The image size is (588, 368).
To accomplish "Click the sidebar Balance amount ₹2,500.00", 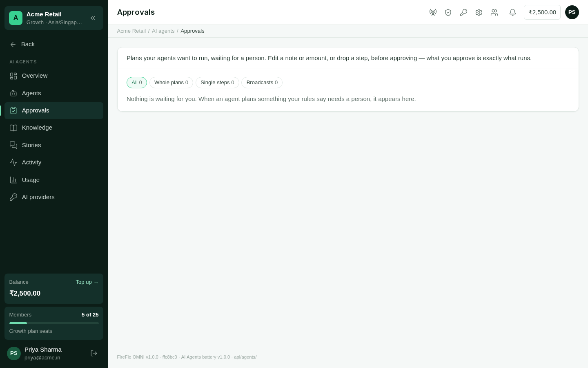I will click(25, 293).
